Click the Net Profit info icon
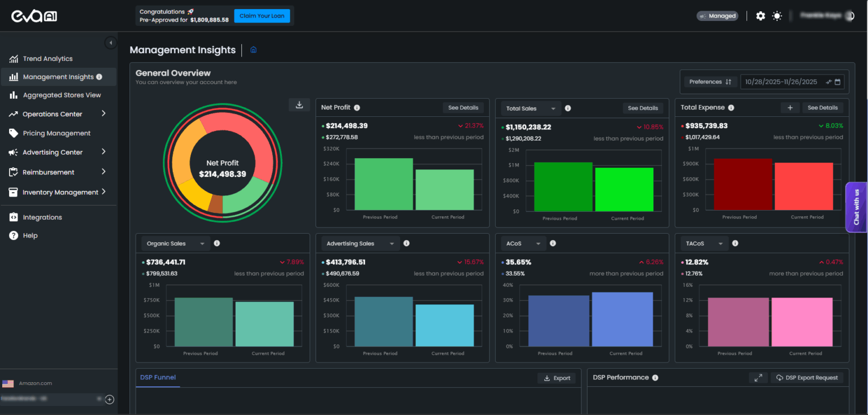 [357, 108]
